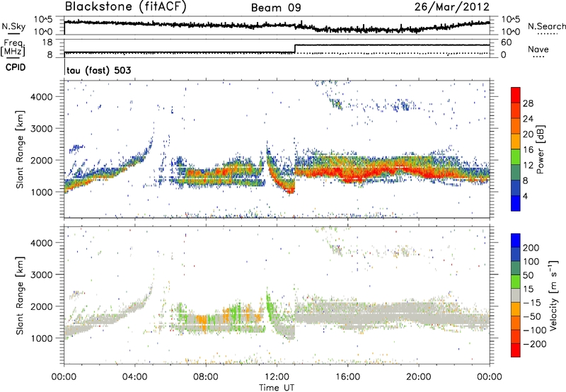Click the "28" Power colorbar label

pos(528,103)
